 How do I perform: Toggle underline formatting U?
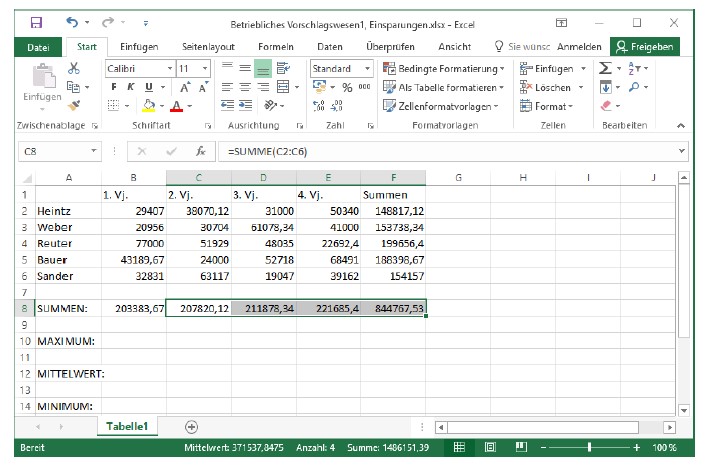tap(149, 87)
